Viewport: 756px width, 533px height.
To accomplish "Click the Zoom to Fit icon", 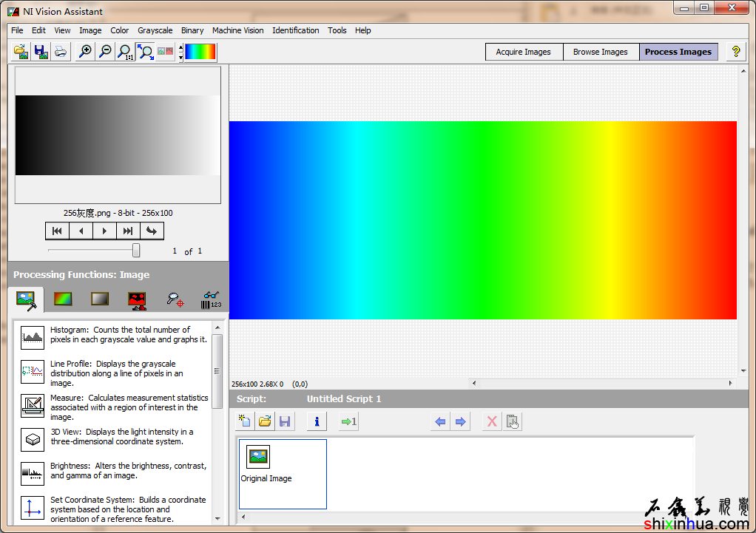I will 146,52.
